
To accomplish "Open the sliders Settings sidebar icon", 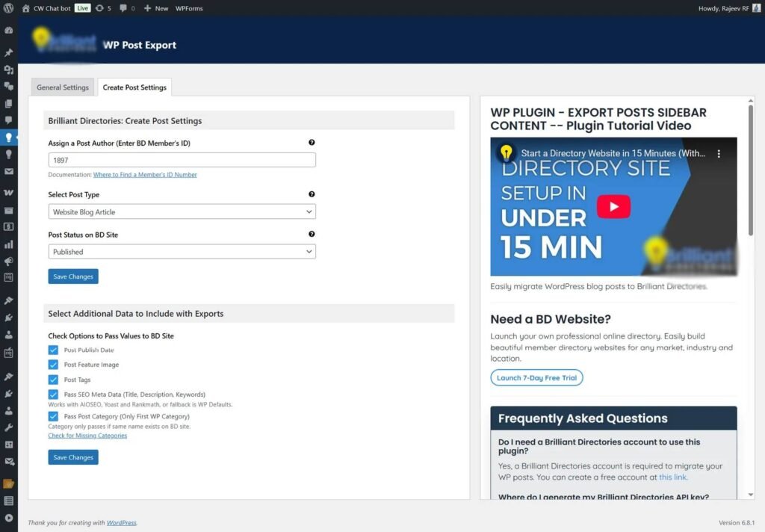I will [8, 445].
